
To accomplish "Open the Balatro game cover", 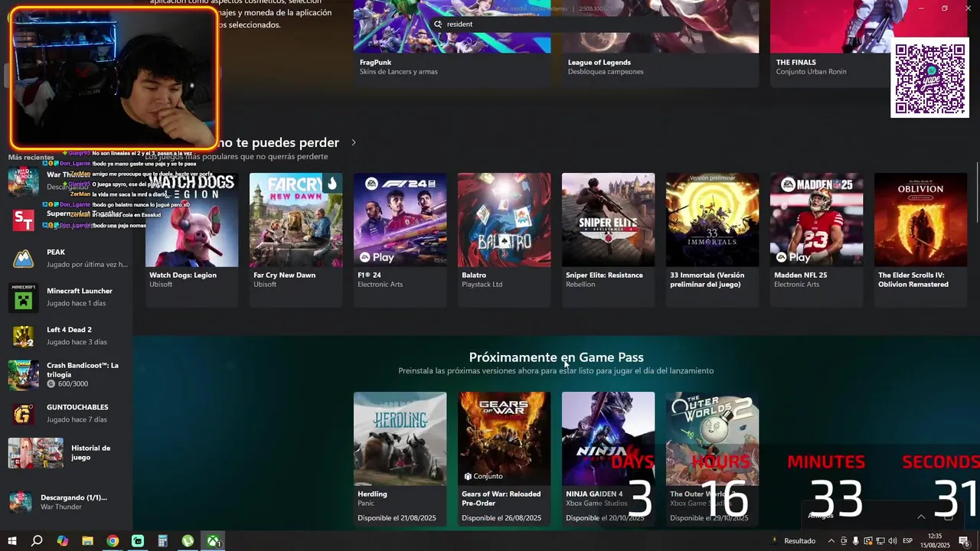I will tap(504, 220).
